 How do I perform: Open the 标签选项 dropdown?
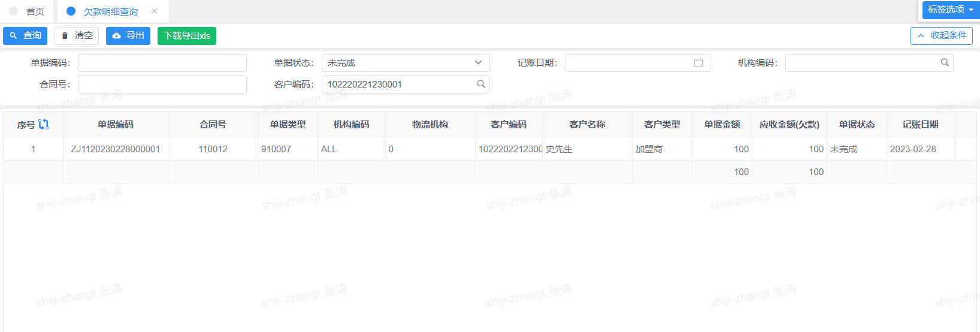[x=951, y=10]
